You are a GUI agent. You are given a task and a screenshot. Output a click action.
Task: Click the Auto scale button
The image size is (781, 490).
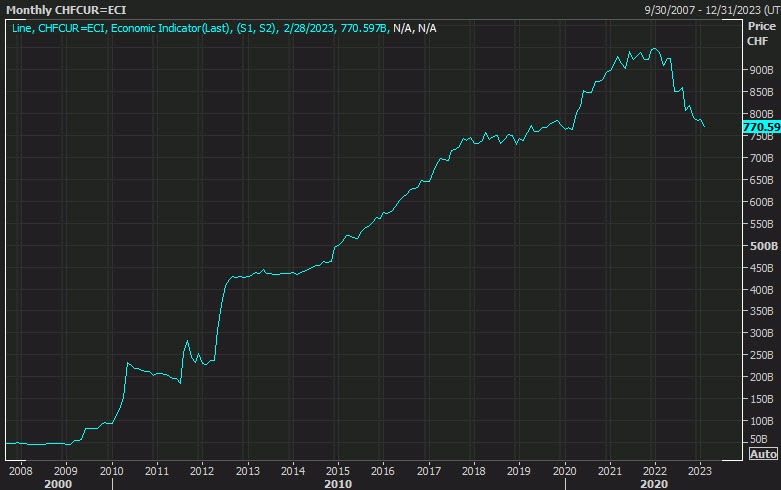tap(763, 453)
